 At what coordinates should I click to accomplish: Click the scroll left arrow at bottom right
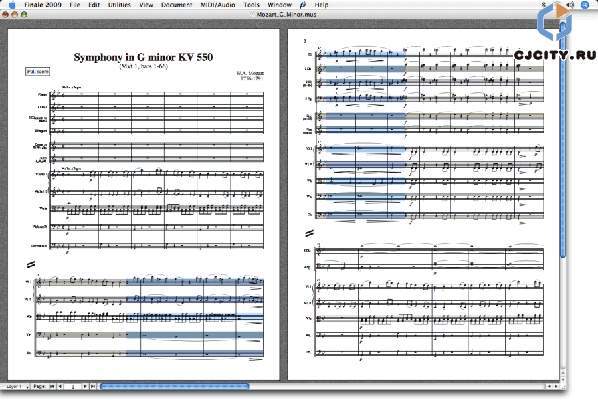tap(550, 387)
